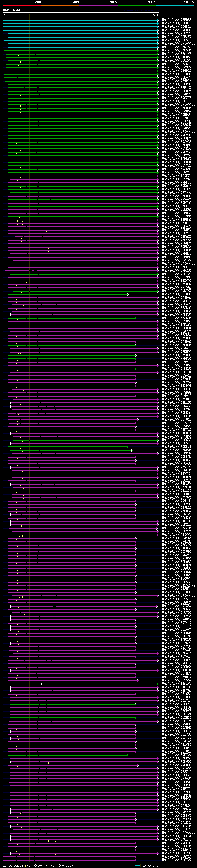Select the UniRef100_C3HPH9 label
Image resolution: width=197 pixels, height=868 pixels.
177,785
